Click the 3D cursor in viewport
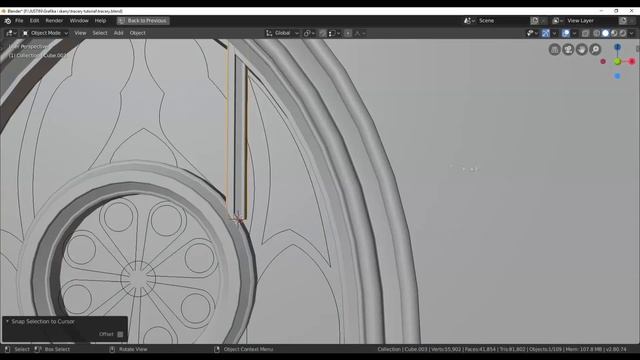 point(238,219)
